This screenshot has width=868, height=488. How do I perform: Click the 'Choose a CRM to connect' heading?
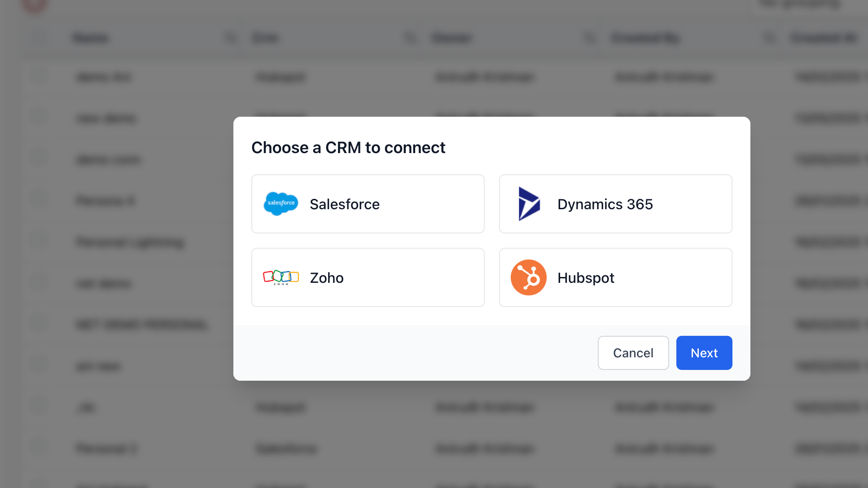click(348, 148)
